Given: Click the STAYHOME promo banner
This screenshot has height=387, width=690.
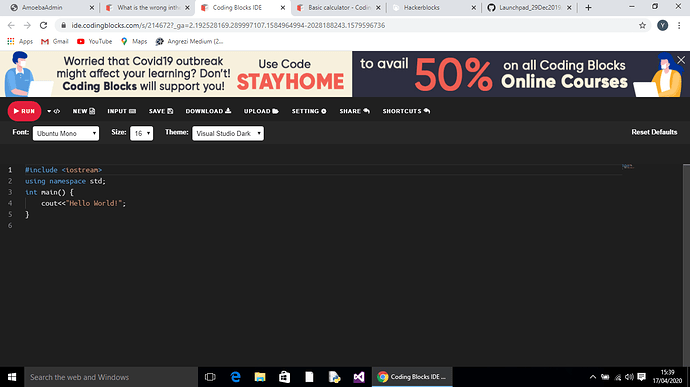Looking at the screenshot, I should 176,74.
